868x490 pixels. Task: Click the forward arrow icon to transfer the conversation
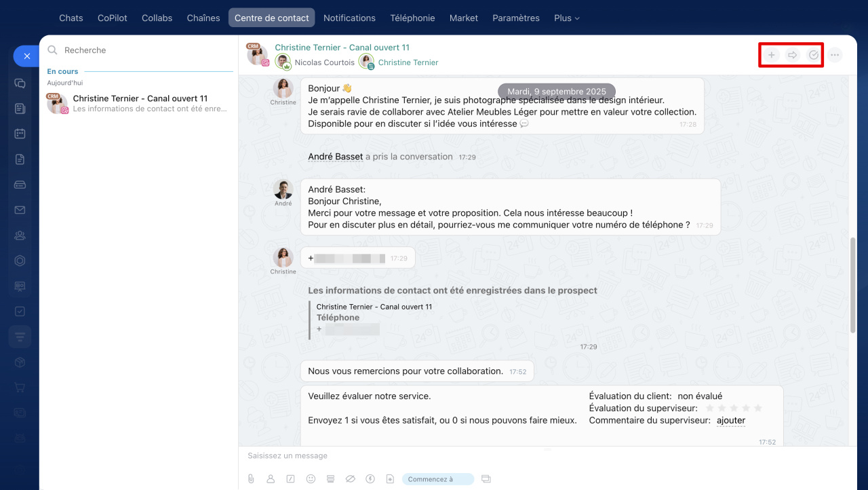[792, 55]
